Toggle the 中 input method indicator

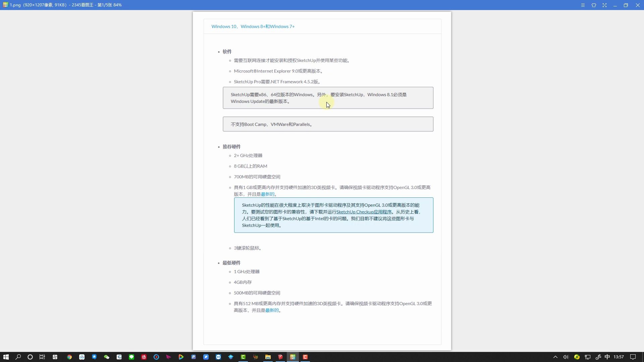pos(607,357)
